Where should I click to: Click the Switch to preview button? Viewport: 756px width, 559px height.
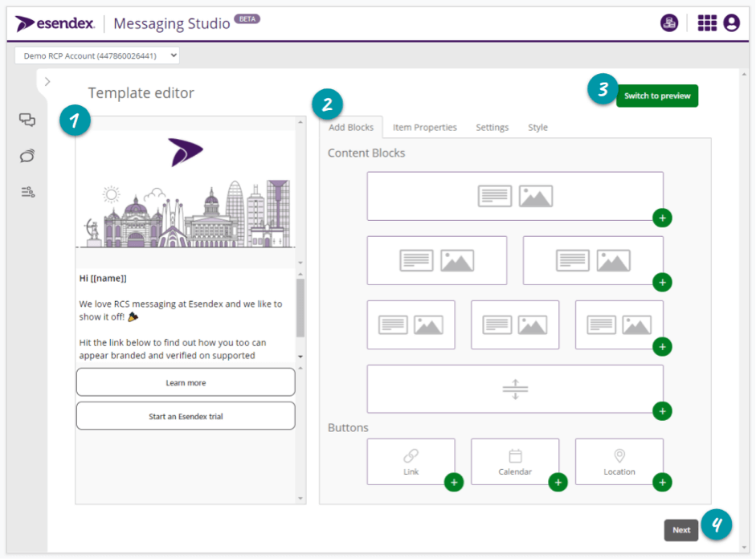(657, 96)
